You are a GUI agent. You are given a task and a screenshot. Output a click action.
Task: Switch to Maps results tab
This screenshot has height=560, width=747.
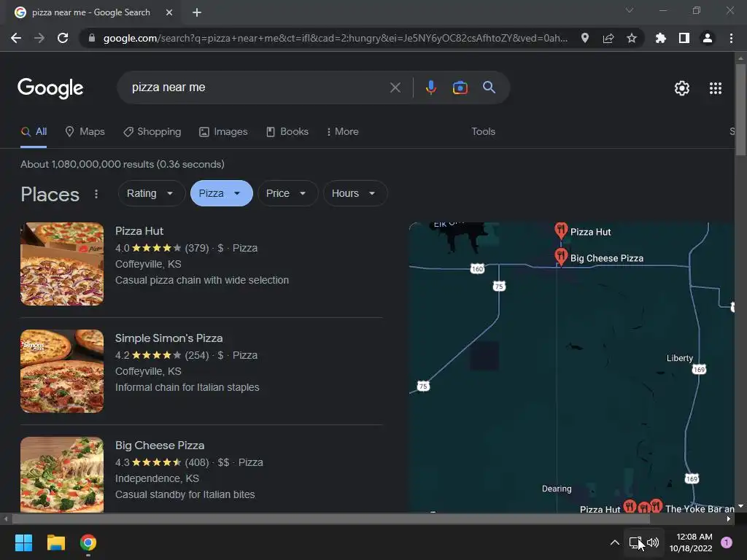point(85,132)
